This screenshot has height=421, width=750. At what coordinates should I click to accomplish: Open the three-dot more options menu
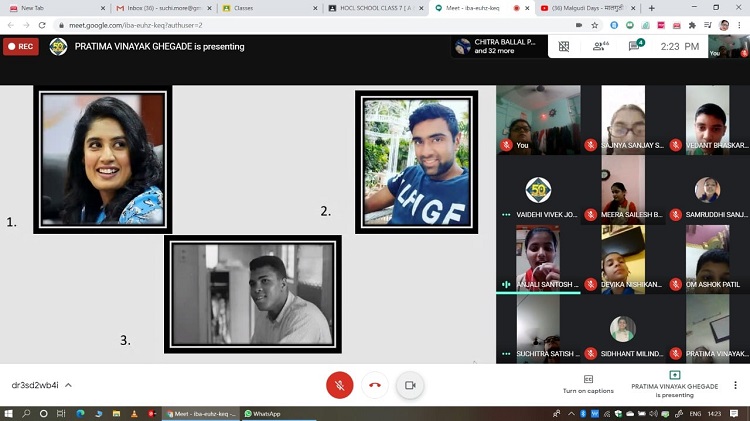pos(735,385)
